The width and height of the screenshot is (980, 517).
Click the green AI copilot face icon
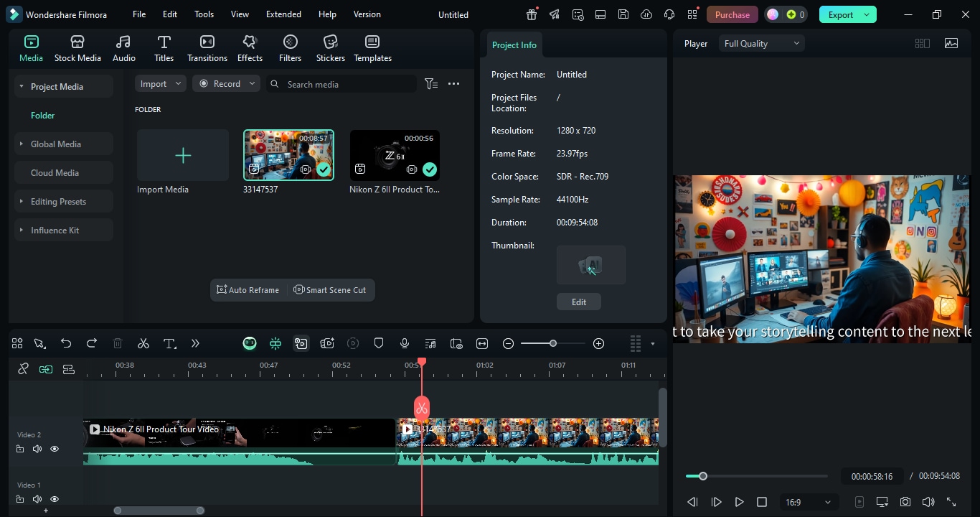[x=250, y=344]
